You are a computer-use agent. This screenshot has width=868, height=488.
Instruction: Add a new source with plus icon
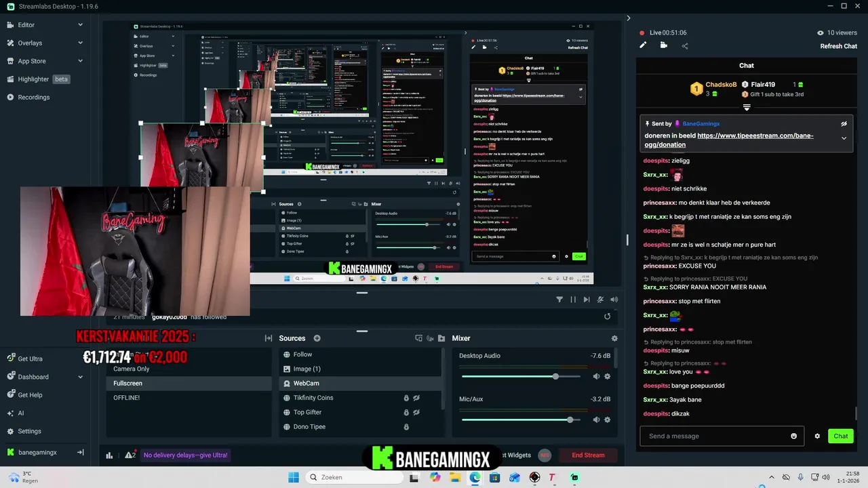(317, 338)
